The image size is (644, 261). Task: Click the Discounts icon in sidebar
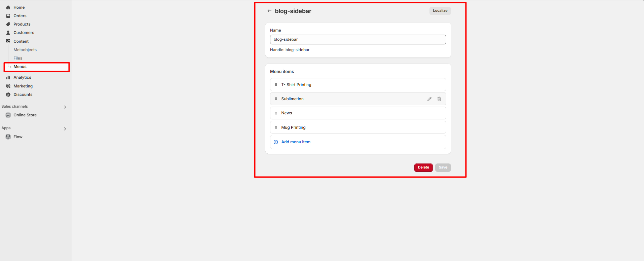pyautogui.click(x=8, y=95)
